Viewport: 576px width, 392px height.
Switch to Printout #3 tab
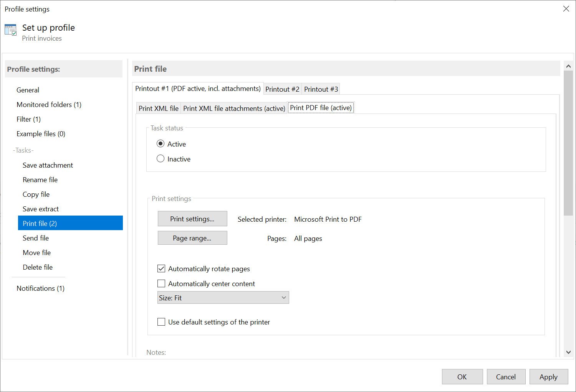[x=321, y=89]
